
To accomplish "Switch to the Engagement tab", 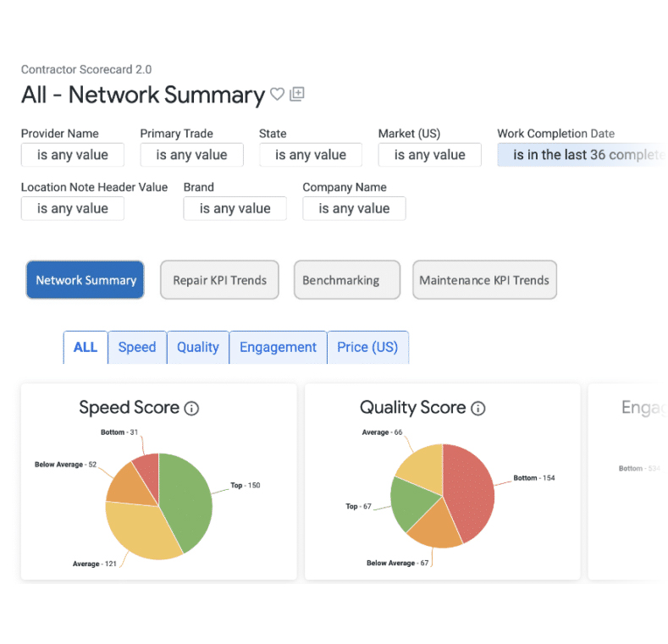I will pyautogui.click(x=278, y=347).
